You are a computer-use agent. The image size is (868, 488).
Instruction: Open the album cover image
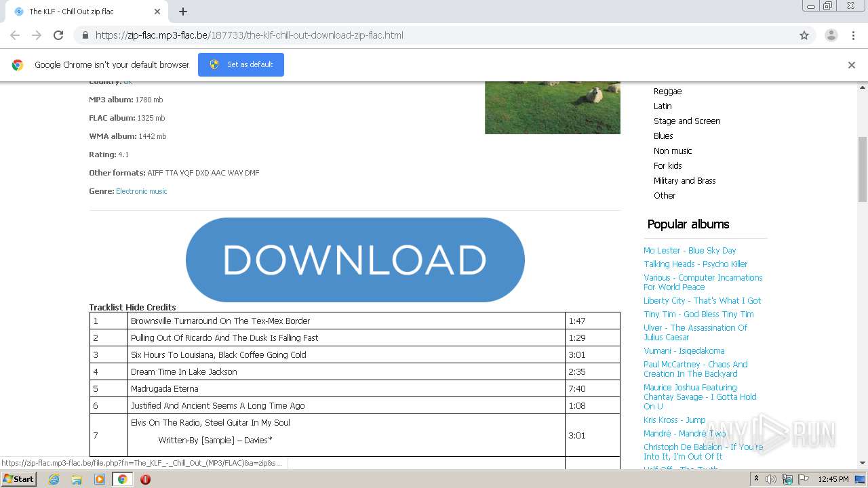(553, 108)
